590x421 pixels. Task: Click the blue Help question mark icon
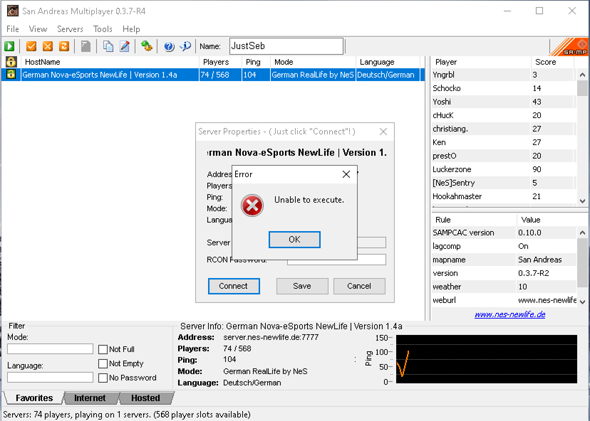[169, 46]
